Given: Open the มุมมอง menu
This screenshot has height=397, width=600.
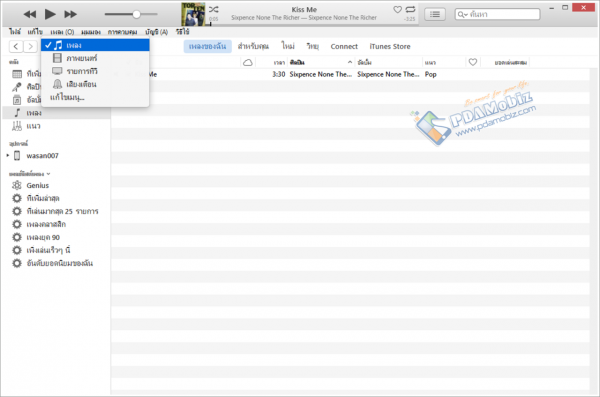Looking at the screenshot, I should pos(91,32).
